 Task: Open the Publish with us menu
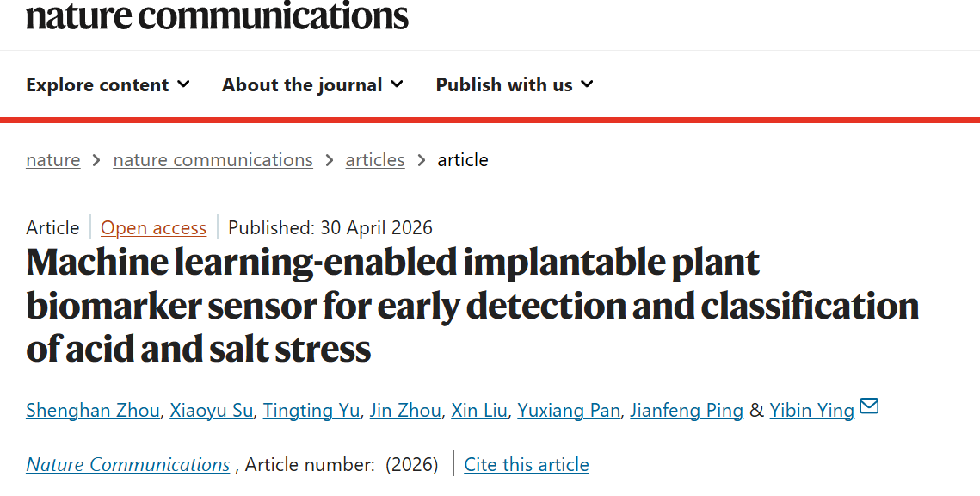pos(515,84)
